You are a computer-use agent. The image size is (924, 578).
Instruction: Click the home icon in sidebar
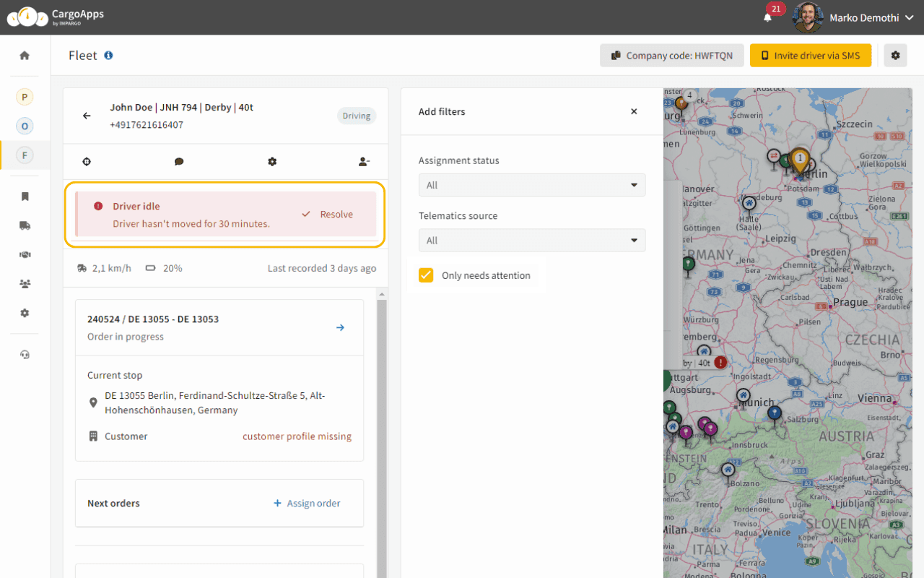tap(25, 56)
